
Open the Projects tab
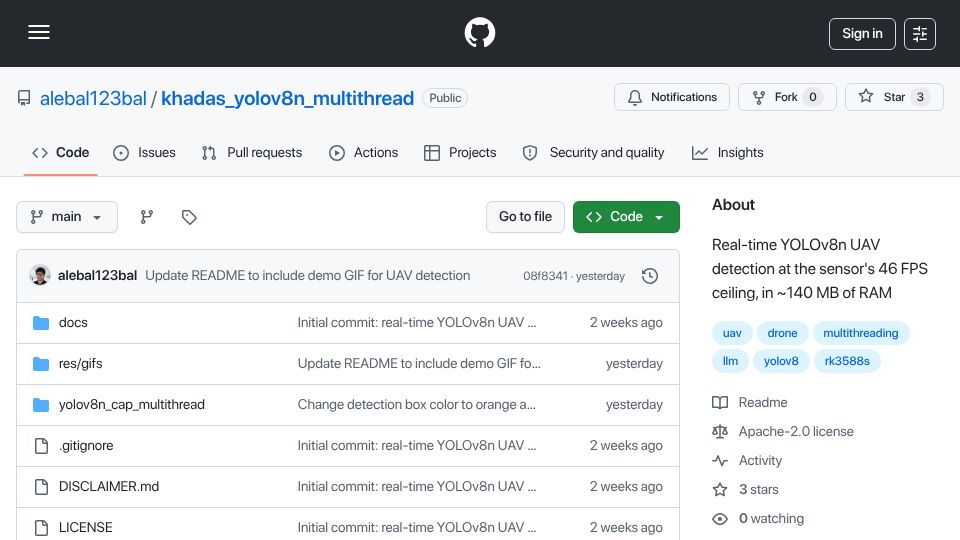coord(460,152)
